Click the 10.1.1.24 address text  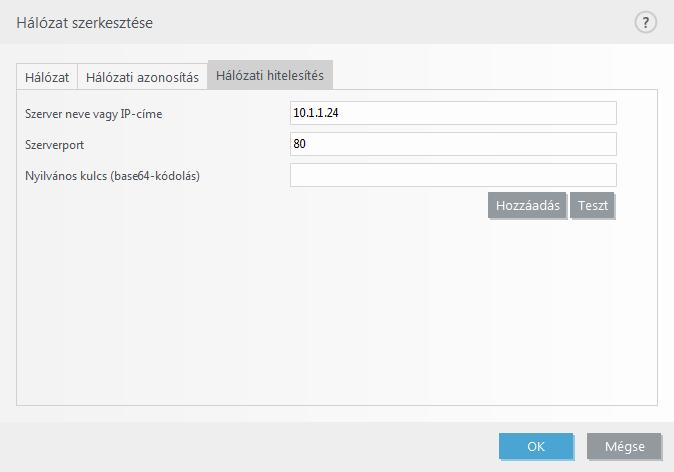[316, 113]
